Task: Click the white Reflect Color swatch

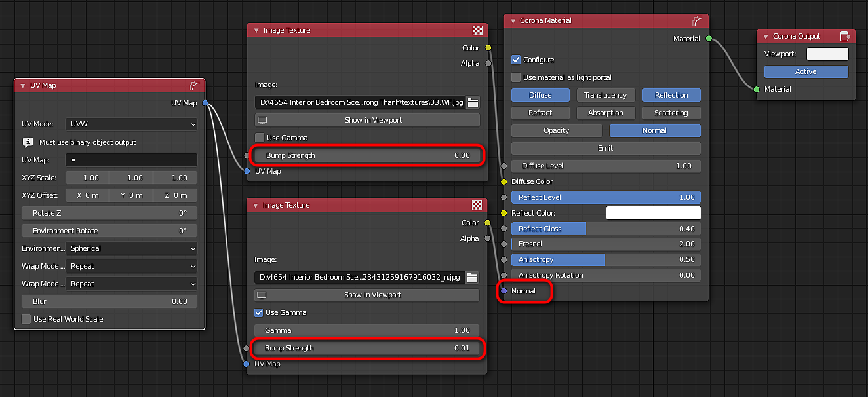Action: point(654,213)
